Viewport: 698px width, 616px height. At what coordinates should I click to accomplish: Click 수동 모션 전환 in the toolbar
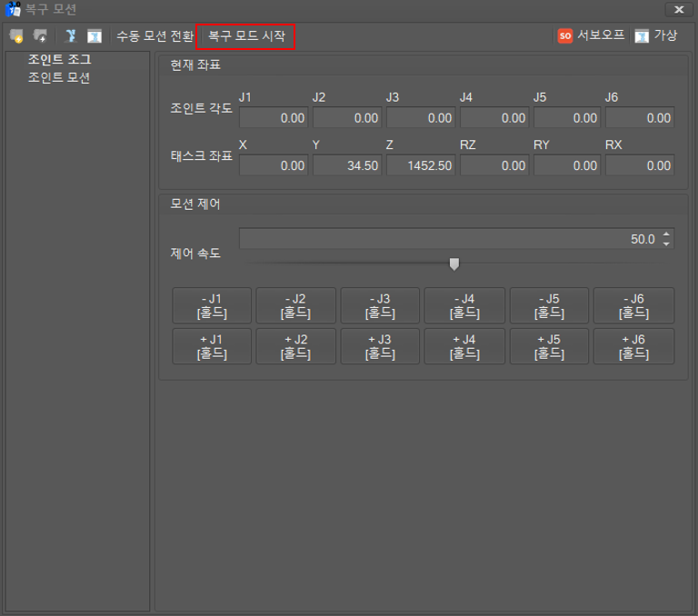[155, 36]
